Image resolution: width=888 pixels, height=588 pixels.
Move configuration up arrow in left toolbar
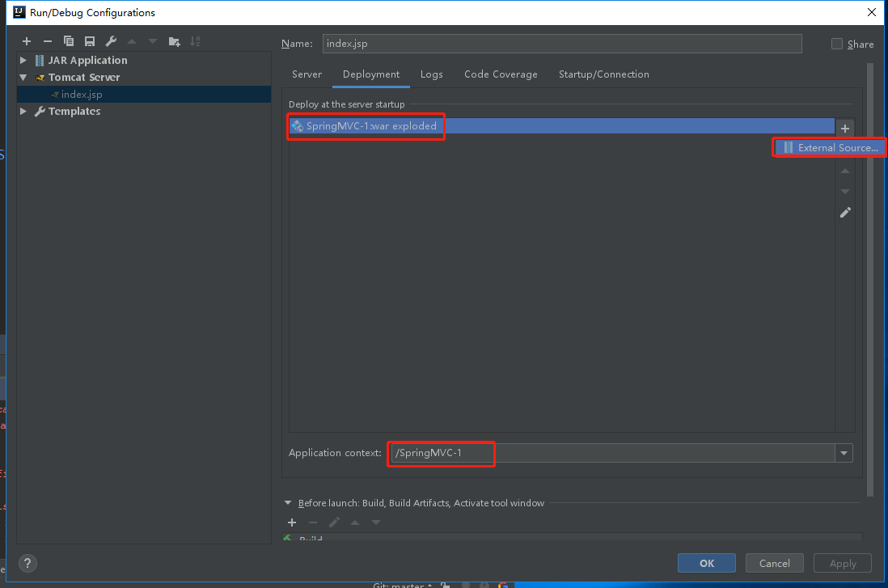pos(132,41)
